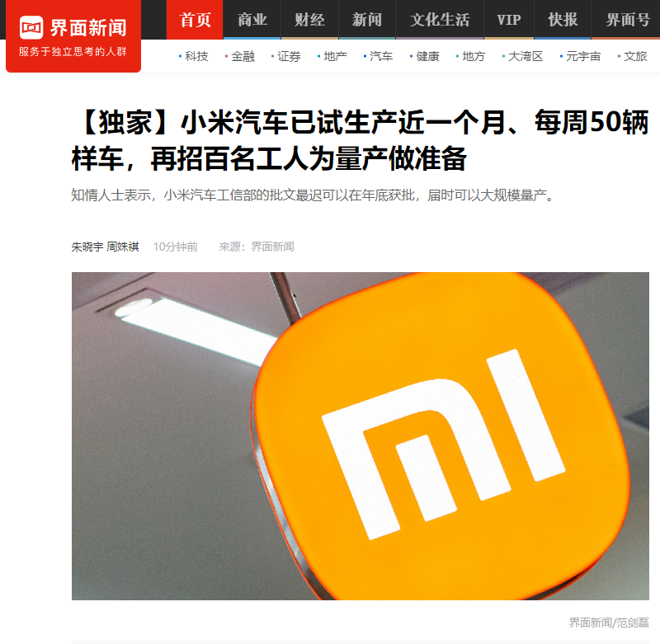Image resolution: width=660 pixels, height=644 pixels.
Task: Go to the 金融 subcategory
Action: (x=243, y=56)
